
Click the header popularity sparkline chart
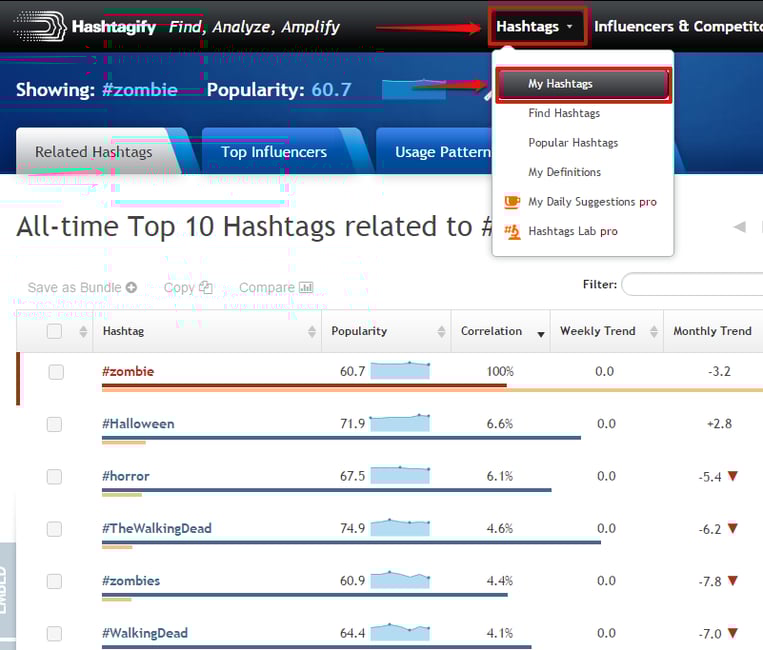414,90
